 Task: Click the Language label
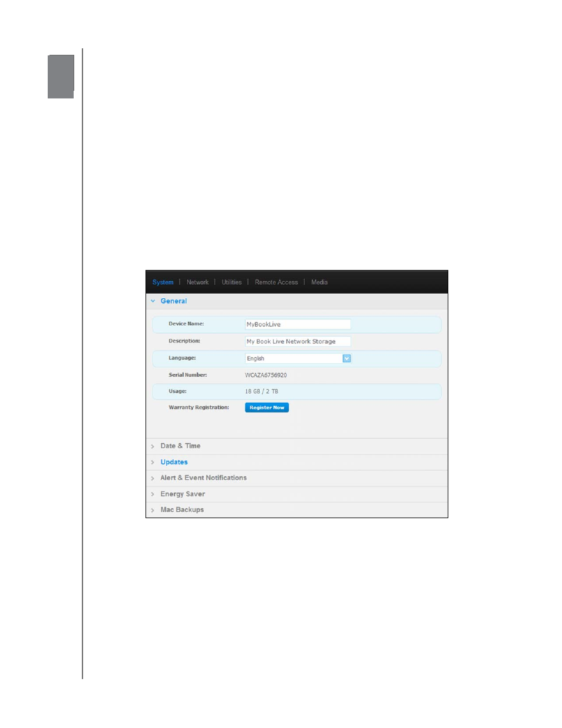click(x=182, y=358)
